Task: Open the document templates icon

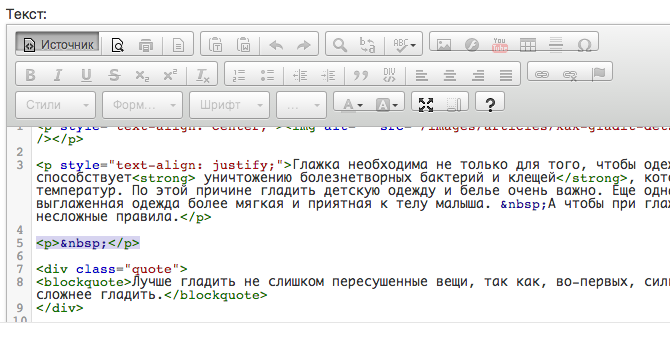Action: click(x=178, y=44)
